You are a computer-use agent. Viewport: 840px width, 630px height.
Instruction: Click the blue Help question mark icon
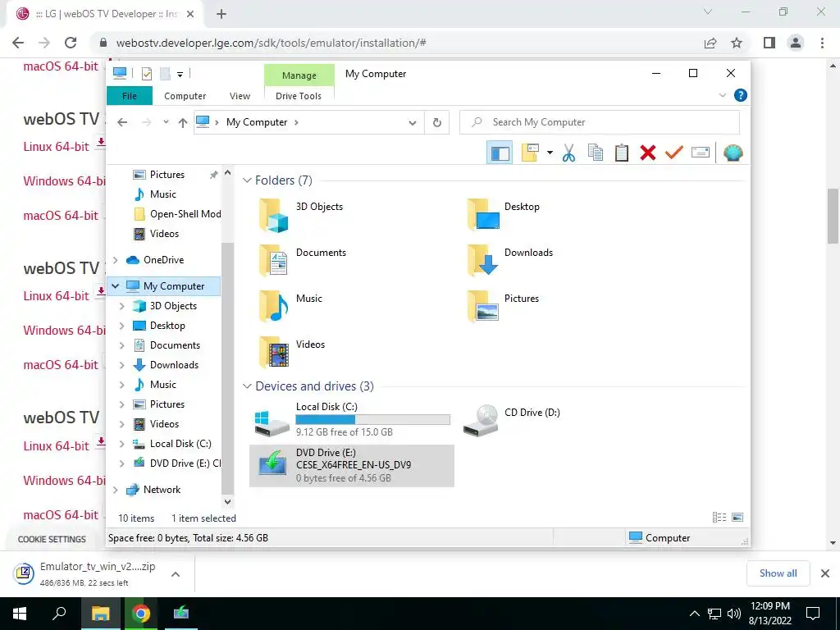[741, 95]
